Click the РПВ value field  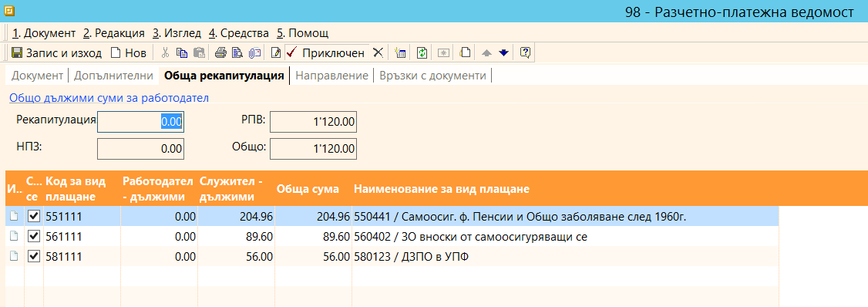point(313,122)
